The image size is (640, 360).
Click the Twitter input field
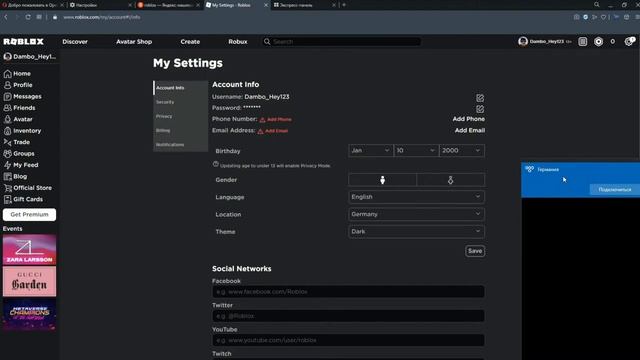pyautogui.click(x=348, y=316)
